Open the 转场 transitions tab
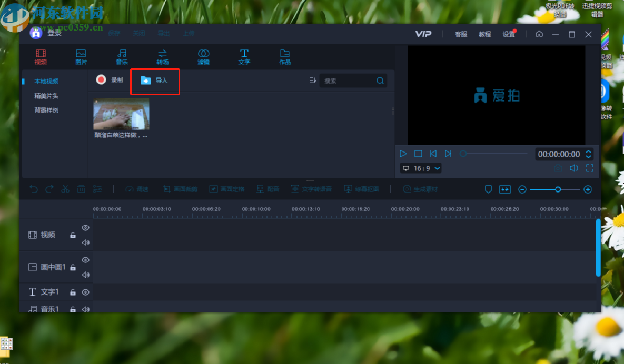The width and height of the screenshot is (624, 364). (x=162, y=57)
